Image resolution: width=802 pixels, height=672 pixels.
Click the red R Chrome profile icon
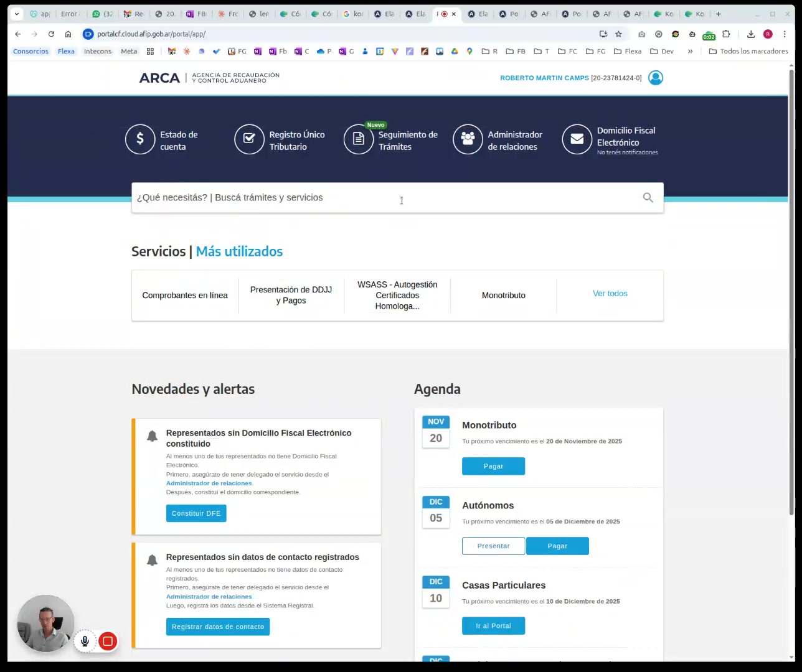click(768, 34)
